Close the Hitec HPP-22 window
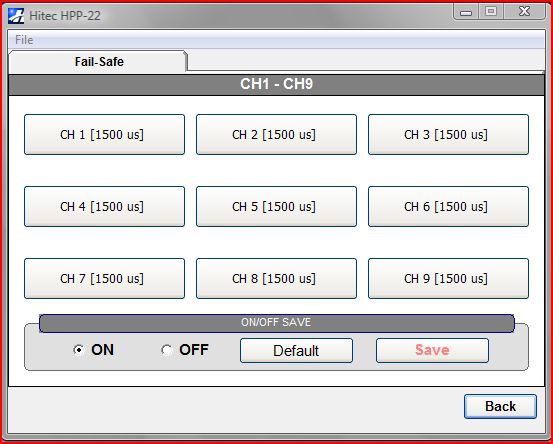 tap(524, 12)
